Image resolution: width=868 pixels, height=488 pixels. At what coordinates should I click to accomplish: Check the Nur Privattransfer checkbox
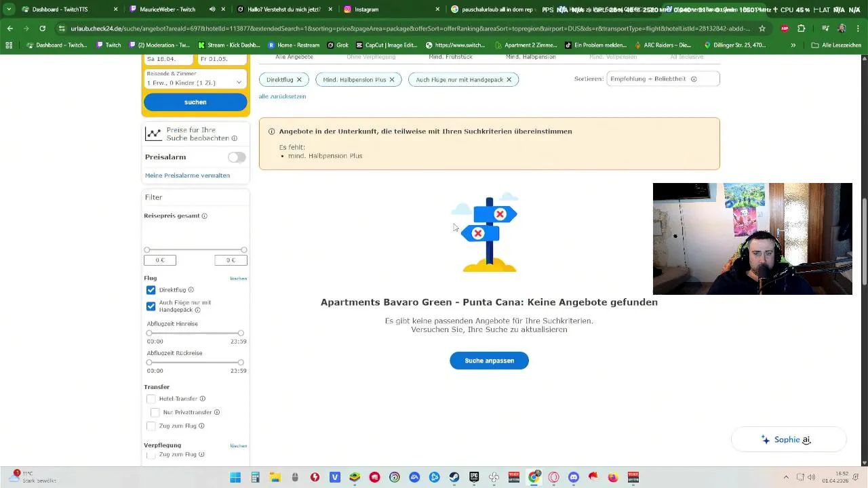[x=155, y=412]
